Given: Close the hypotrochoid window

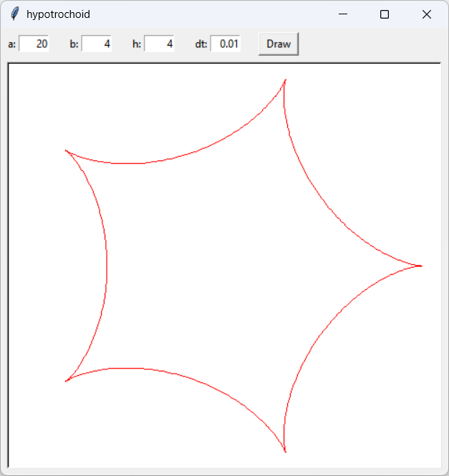Looking at the screenshot, I should point(427,14).
